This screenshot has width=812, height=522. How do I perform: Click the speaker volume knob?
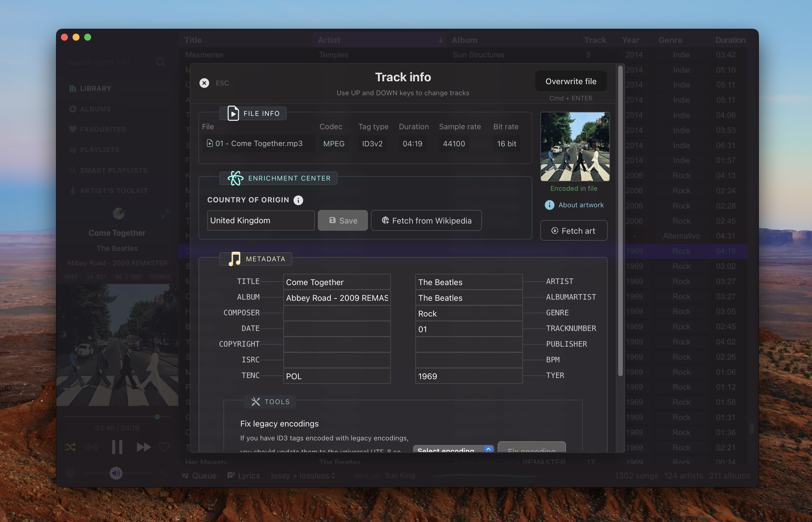(x=116, y=473)
